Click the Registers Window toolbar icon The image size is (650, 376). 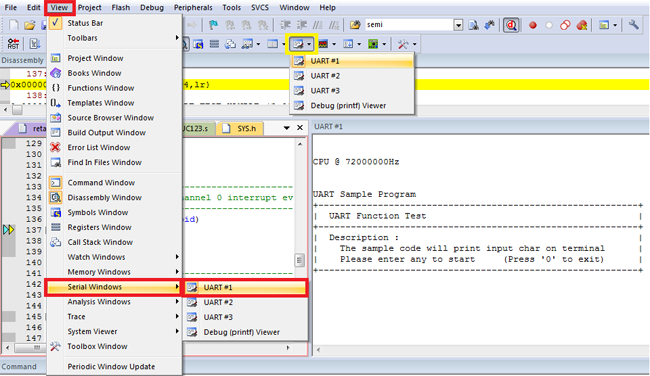(x=214, y=44)
